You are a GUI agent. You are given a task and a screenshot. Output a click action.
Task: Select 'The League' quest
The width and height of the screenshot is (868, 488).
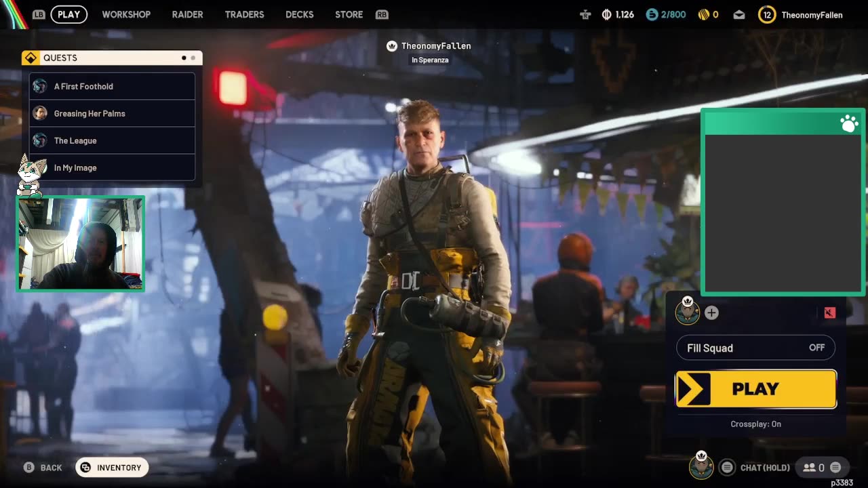point(112,140)
